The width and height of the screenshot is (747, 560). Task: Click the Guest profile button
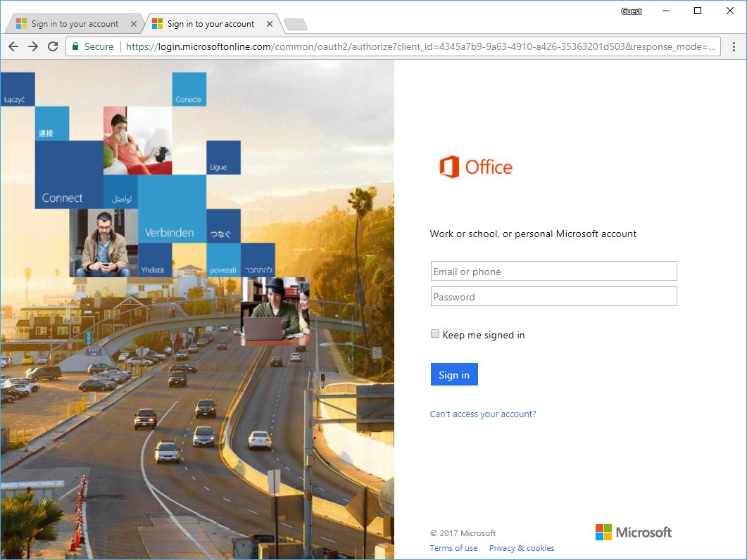pos(632,11)
